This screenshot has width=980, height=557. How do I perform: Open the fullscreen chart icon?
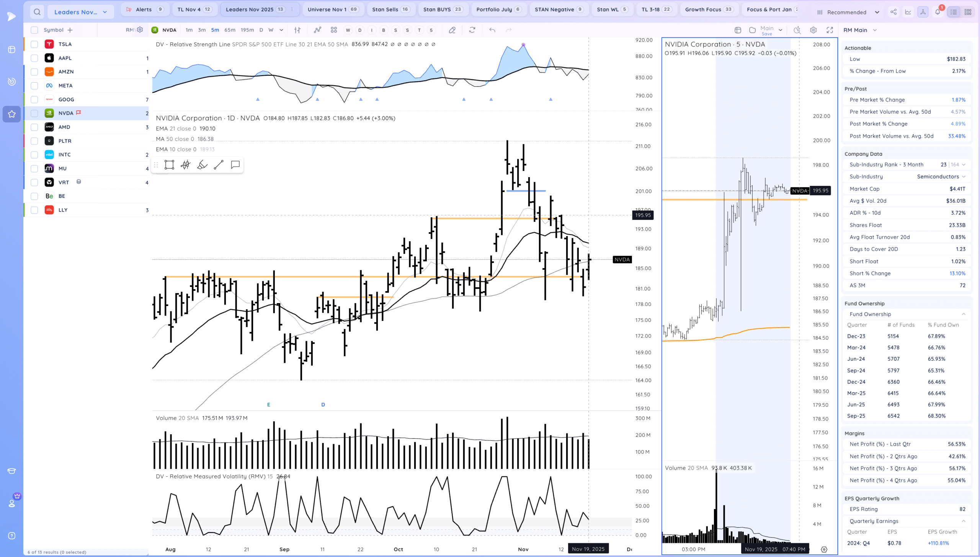click(x=830, y=30)
